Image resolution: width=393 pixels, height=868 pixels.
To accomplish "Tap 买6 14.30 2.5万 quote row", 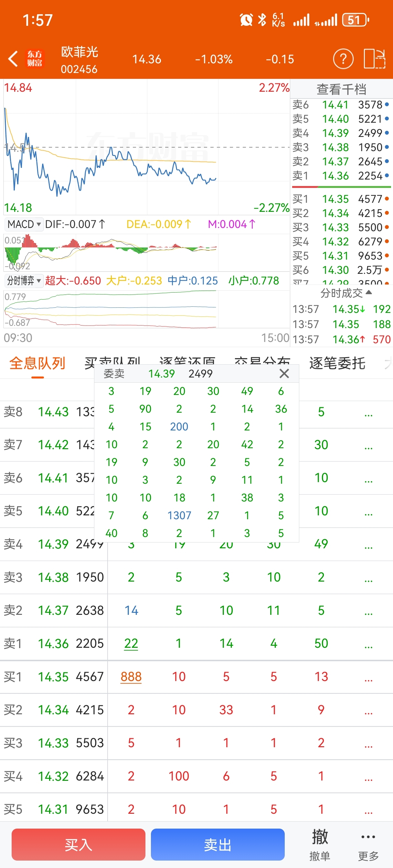I will pyautogui.click(x=341, y=270).
